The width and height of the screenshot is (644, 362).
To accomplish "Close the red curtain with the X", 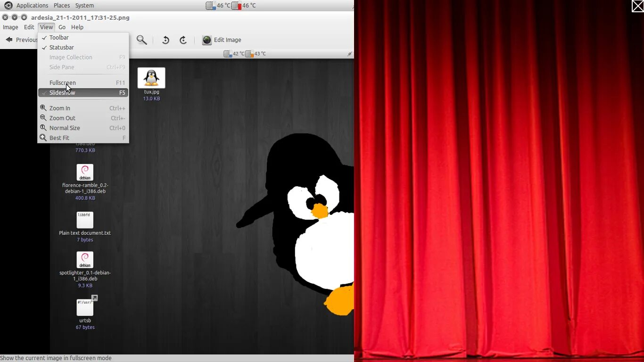I will click(x=637, y=6).
